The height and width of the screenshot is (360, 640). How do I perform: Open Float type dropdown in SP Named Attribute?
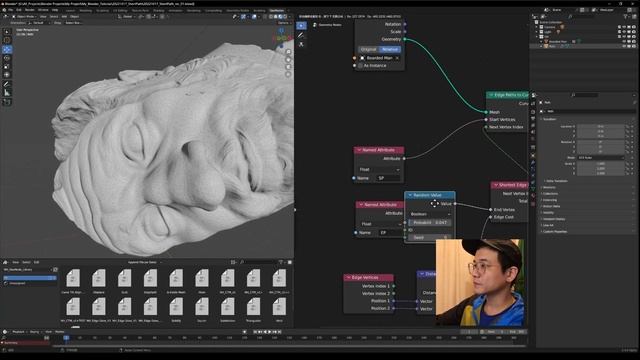click(379, 169)
